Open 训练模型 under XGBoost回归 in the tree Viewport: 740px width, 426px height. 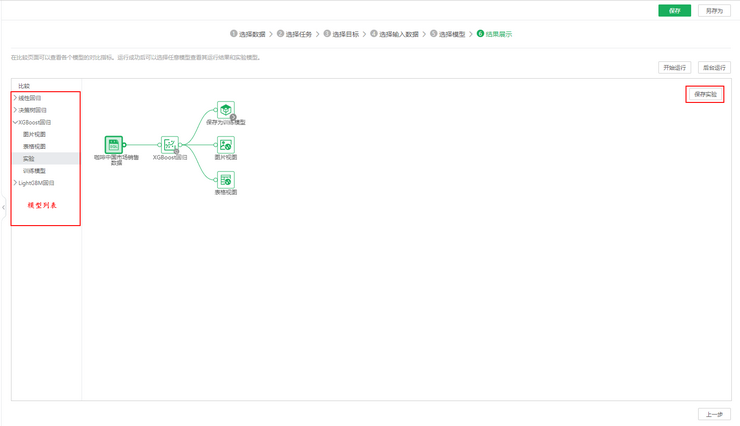tap(34, 171)
